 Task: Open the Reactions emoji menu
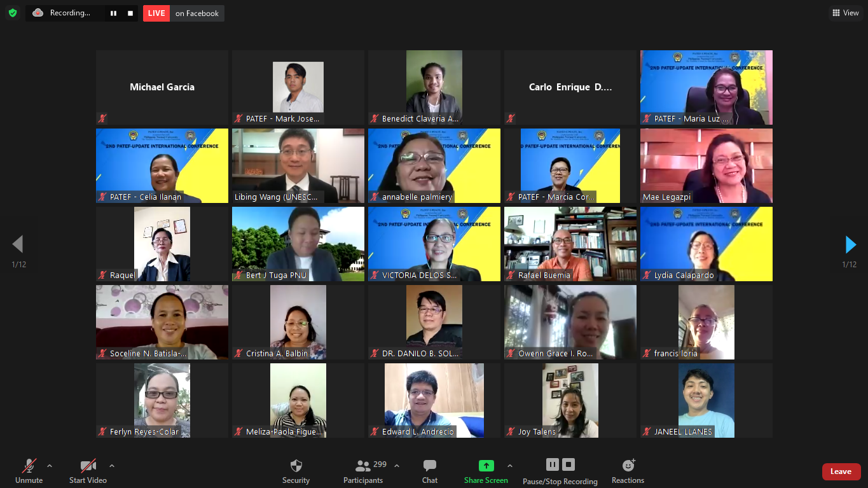[628, 471]
